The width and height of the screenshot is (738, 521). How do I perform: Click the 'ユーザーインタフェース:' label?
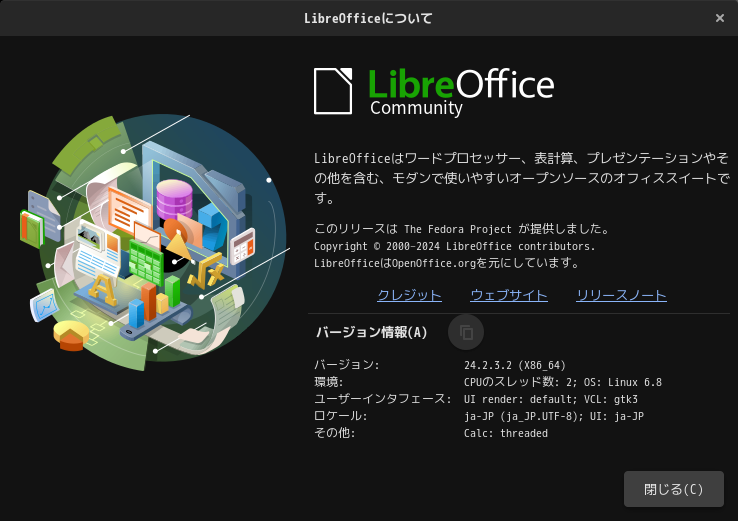pos(383,399)
